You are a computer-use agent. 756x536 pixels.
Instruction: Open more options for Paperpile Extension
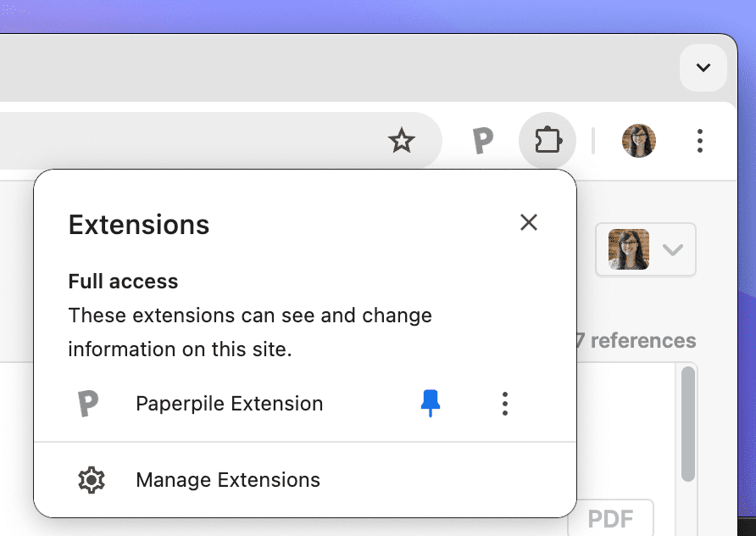[x=504, y=404]
